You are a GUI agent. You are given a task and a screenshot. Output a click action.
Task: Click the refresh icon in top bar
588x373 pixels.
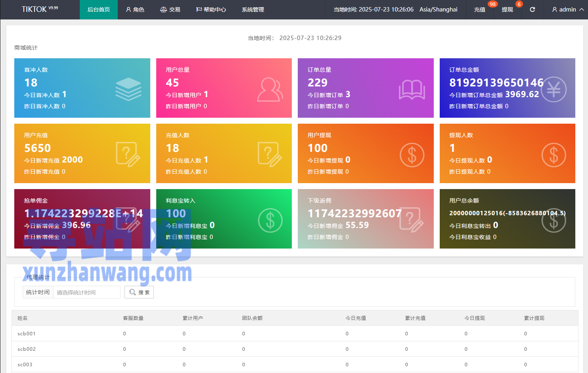click(532, 10)
